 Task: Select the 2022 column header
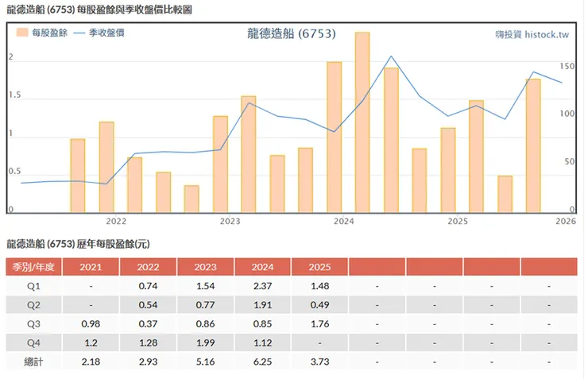148,267
